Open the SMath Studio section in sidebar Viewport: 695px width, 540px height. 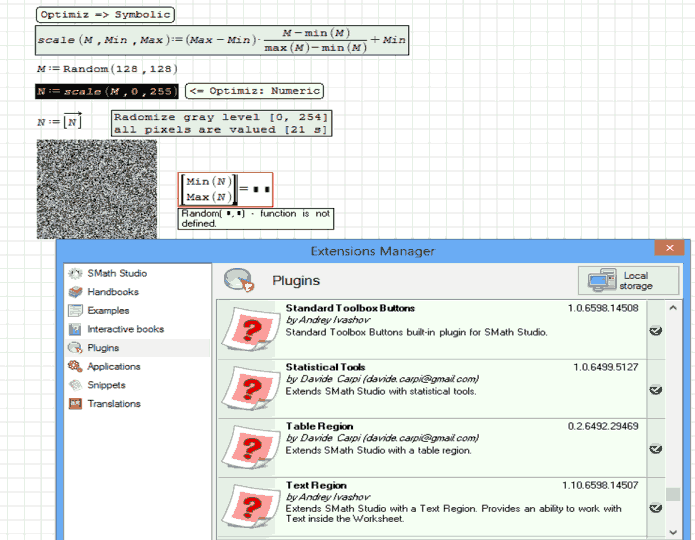point(115,273)
